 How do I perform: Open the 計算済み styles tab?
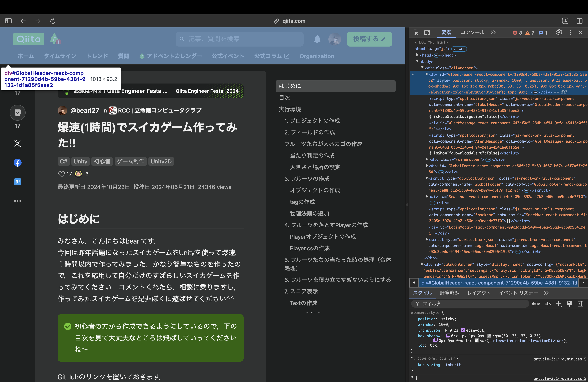(449, 293)
